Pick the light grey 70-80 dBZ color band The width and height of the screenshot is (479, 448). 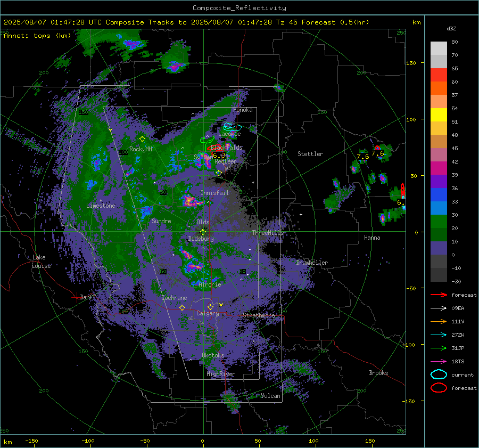click(x=439, y=48)
